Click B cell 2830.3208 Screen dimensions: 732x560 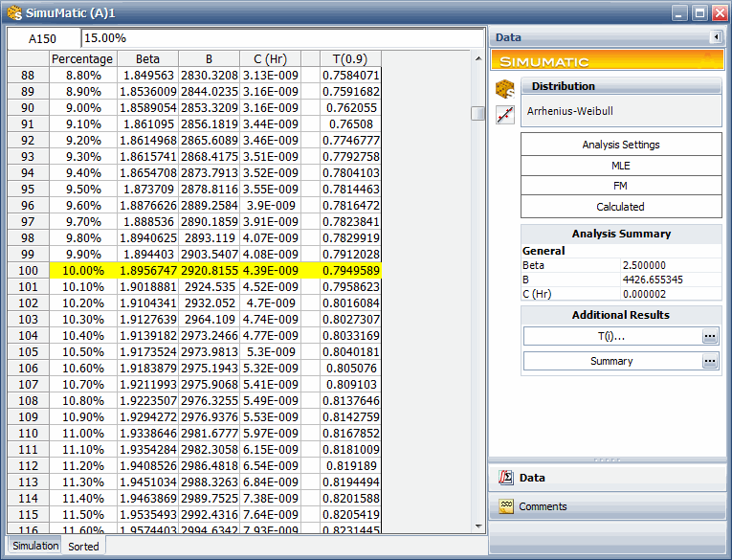pyautogui.click(x=210, y=76)
